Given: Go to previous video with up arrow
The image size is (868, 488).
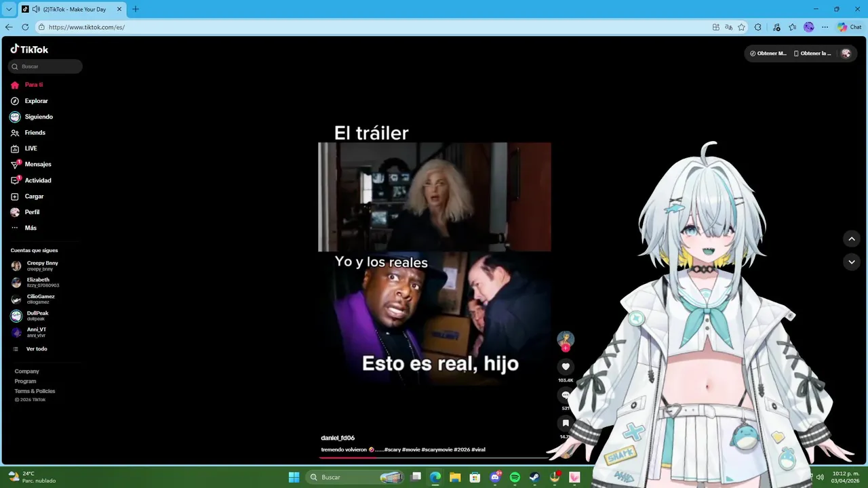Looking at the screenshot, I should [x=852, y=239].
